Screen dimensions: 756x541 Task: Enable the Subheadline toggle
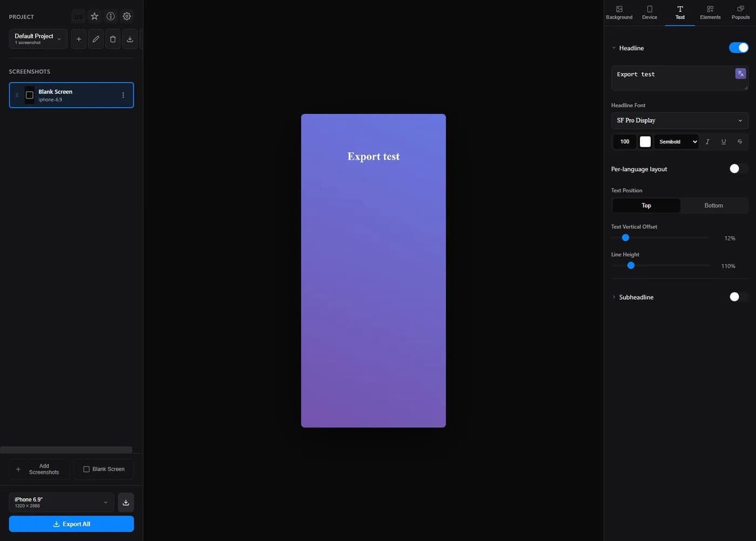point(739,296)
